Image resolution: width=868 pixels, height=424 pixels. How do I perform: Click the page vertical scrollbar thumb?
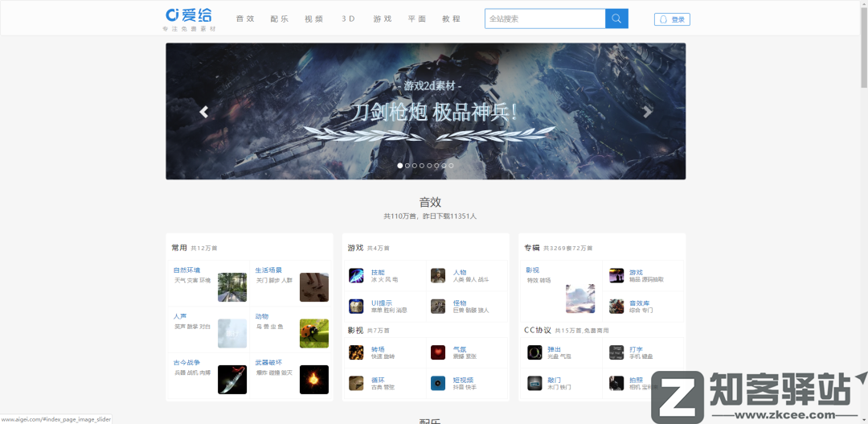click(864, 47)
